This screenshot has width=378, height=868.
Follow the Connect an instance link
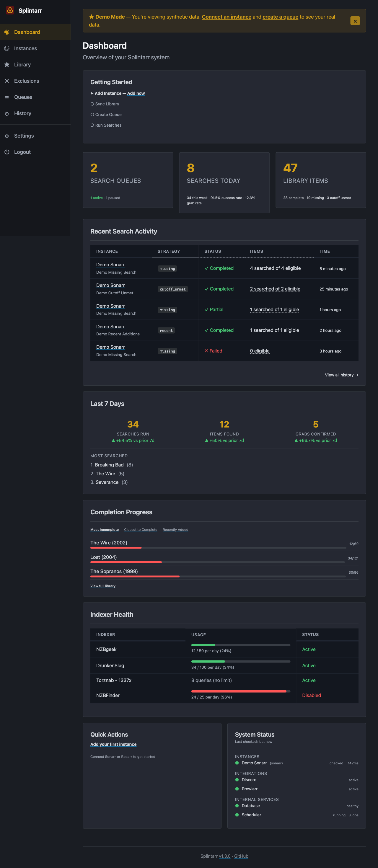coord(227,17)
